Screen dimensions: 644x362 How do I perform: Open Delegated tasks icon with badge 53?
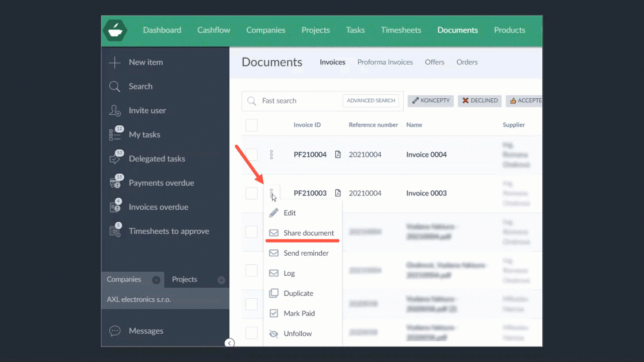click(116, 157)
